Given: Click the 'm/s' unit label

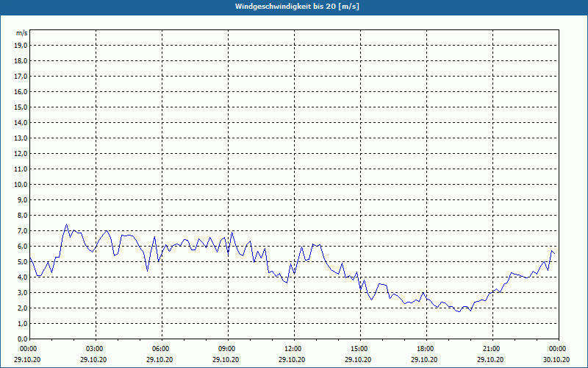Looking at the screenshot, I should [x=21, y=33].
